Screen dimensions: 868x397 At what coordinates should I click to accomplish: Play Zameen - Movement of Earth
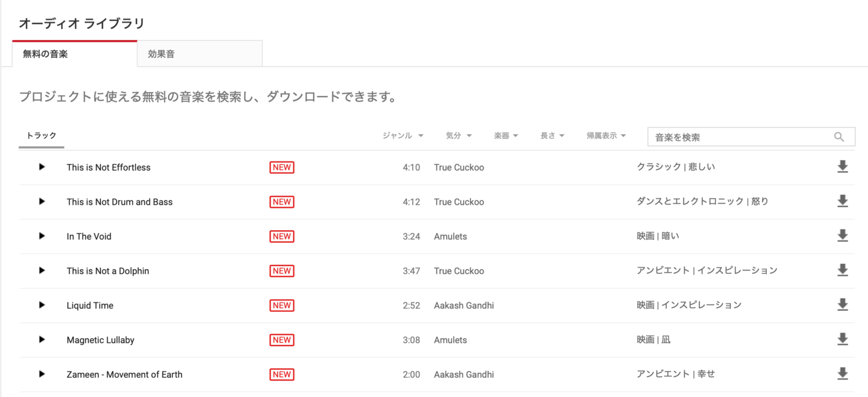[42, 374]
